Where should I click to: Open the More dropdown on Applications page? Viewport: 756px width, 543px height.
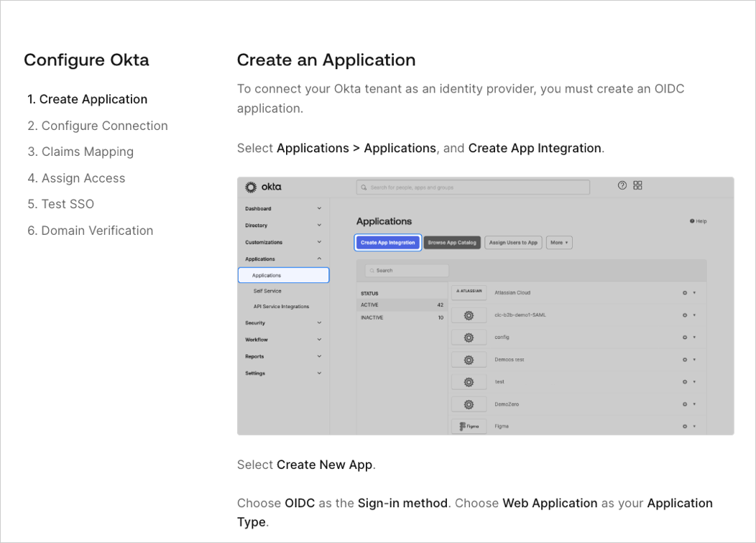point(559,243)
